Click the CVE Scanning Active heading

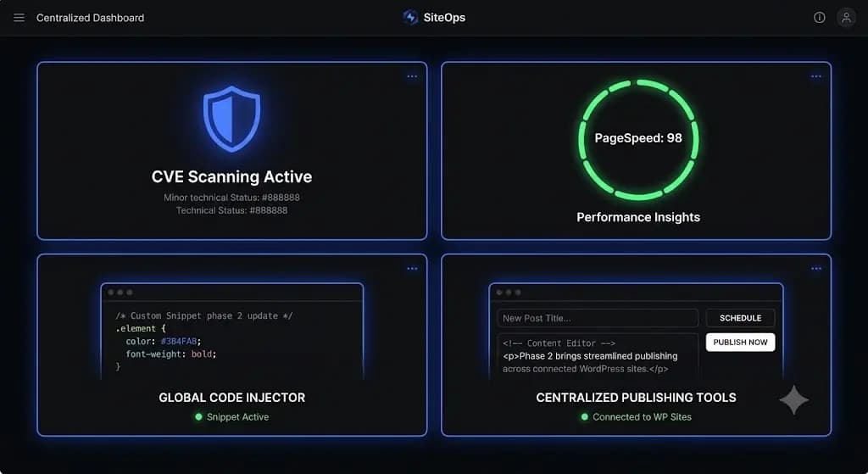[232, 176]
